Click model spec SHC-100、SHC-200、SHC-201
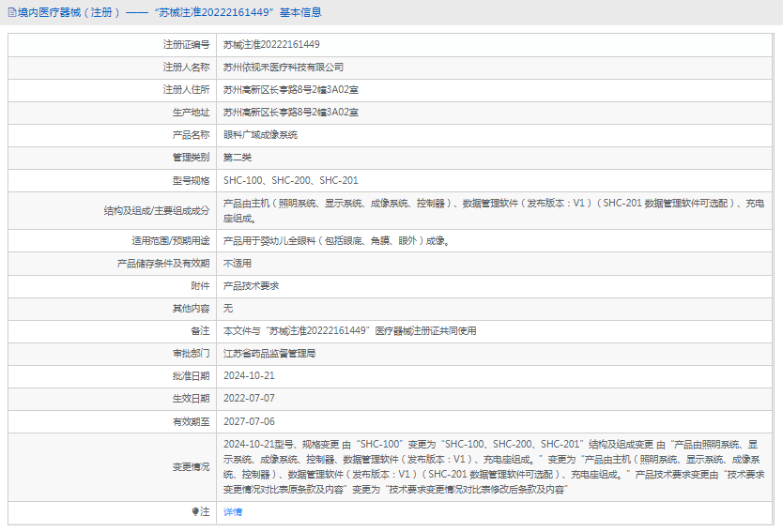Screen dimensions: 783x532 click(290, 180)
